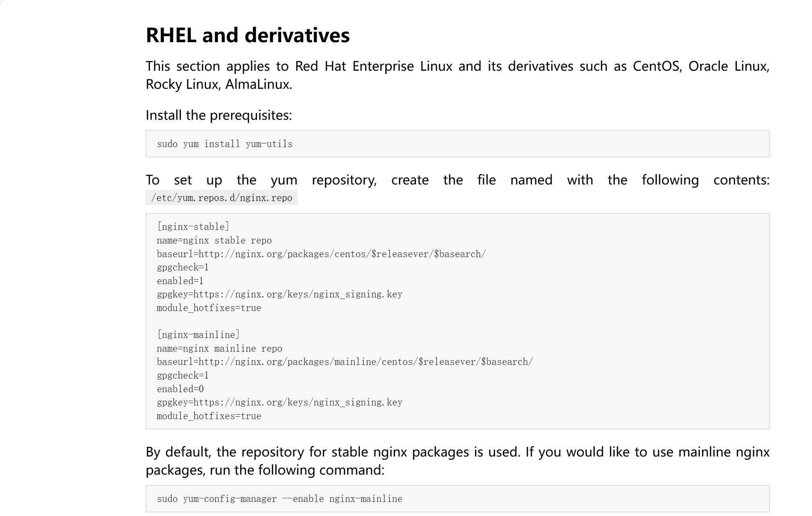Click the [nginx-stable] section header line
This screenshot has height=516, width=812.
[193, 227]
